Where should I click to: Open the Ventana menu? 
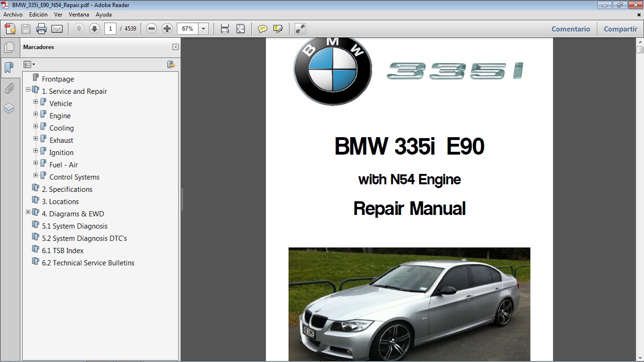79,15
